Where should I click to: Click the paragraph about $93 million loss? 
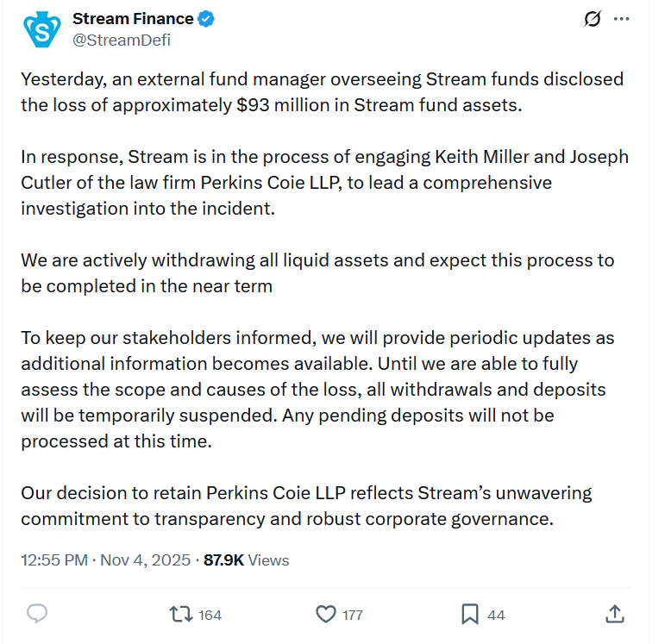coord(322,92)
